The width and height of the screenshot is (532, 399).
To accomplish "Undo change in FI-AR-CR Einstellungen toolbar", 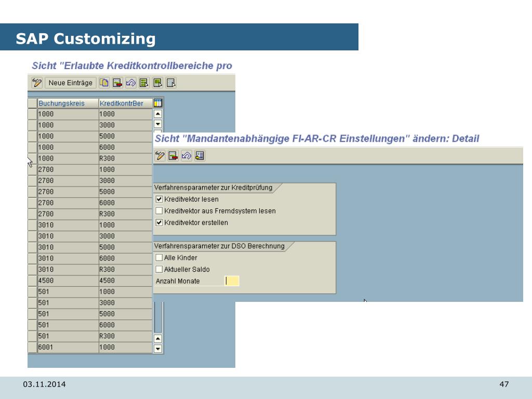I will [187, 156].
